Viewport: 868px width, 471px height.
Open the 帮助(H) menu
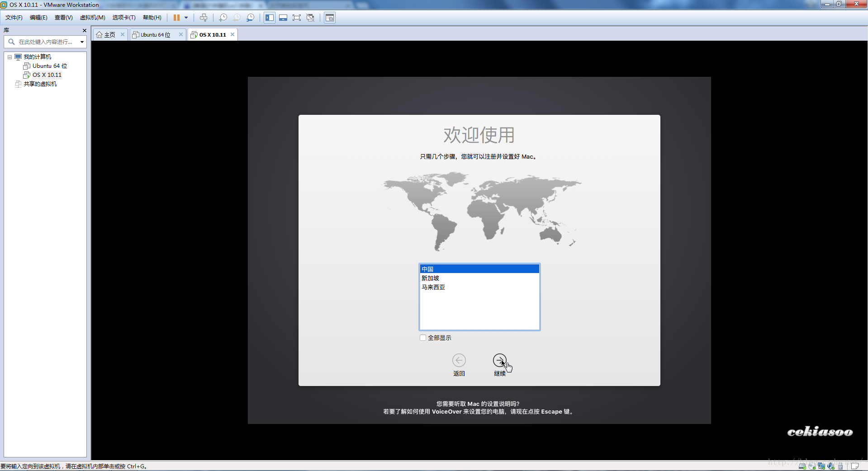point(152,18)
